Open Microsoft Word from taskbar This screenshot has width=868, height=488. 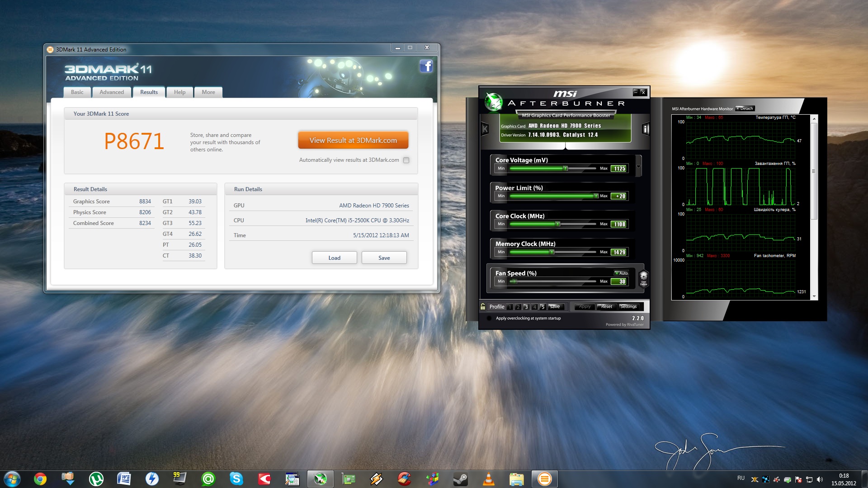point(124,479)
